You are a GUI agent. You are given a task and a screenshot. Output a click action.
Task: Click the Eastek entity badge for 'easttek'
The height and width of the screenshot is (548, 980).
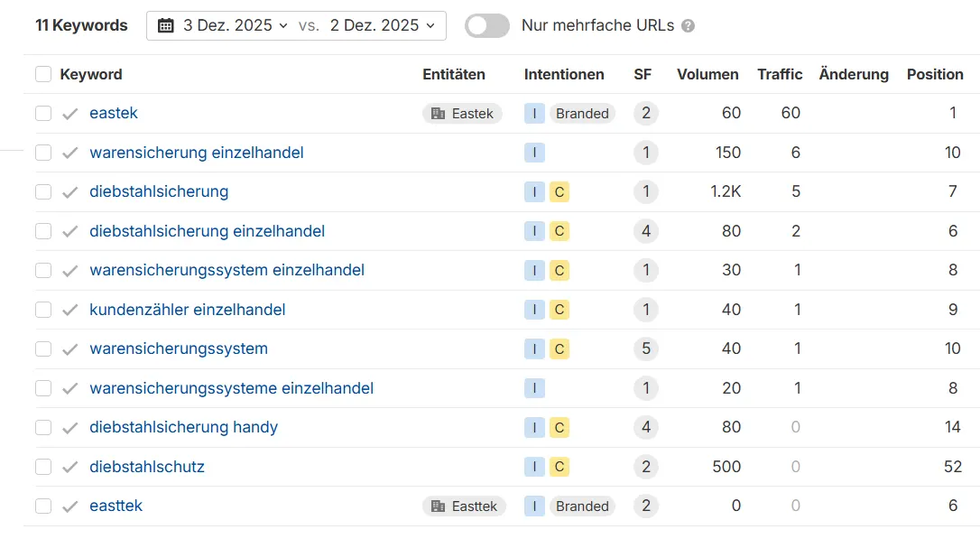point(464,506)
